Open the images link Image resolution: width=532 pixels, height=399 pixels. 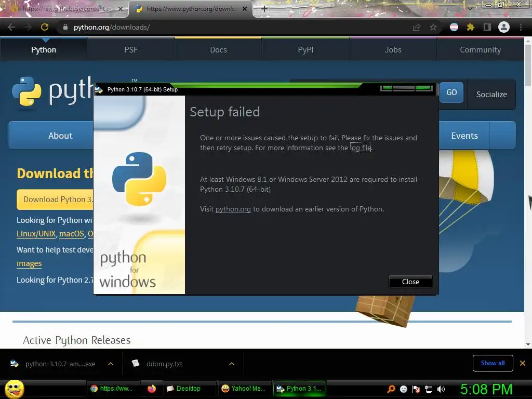point(29,263)
